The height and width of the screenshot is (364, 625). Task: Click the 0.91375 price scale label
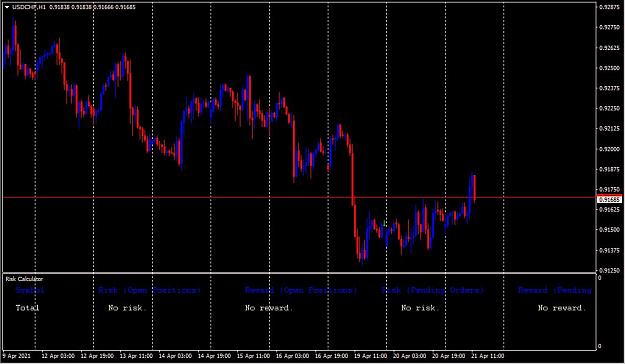(610, 250)
